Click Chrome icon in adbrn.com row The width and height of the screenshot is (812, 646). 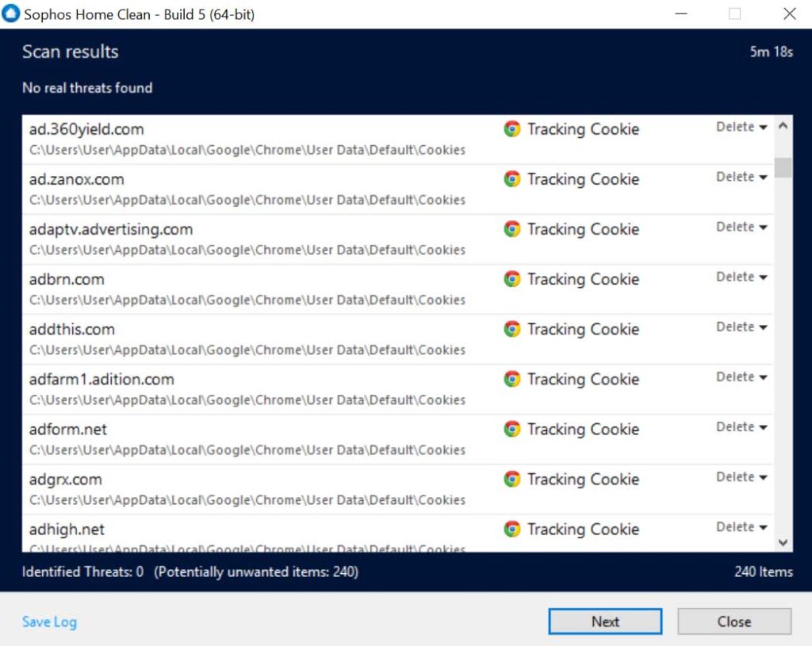[x=512, y=279]
